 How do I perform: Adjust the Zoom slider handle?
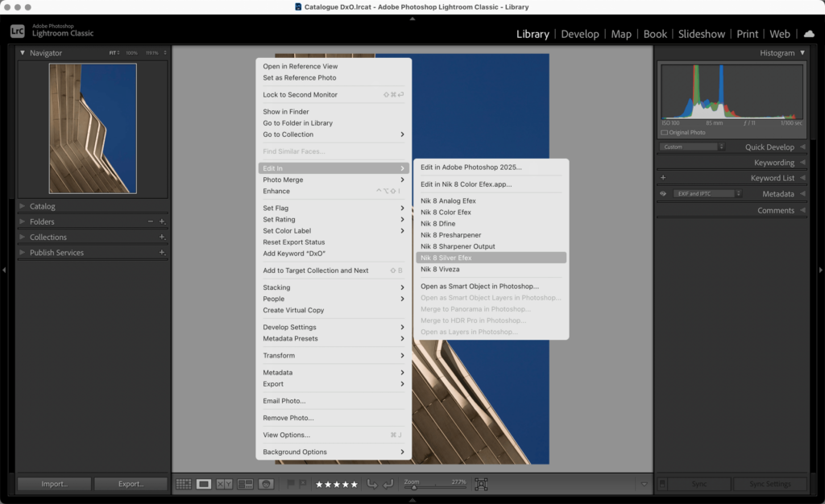point(414,487)
